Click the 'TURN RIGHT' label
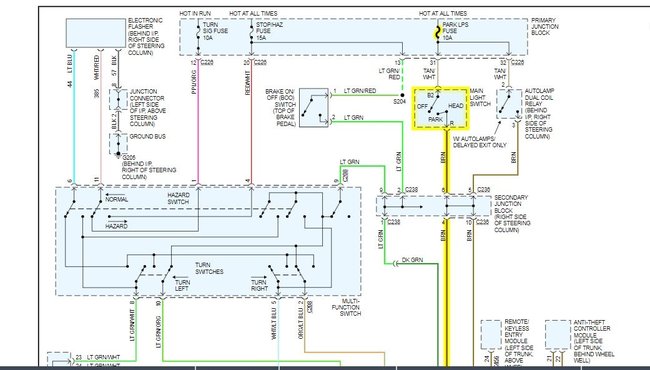The width and height of the screenshot is (650, 370). (x=259, y=285)
